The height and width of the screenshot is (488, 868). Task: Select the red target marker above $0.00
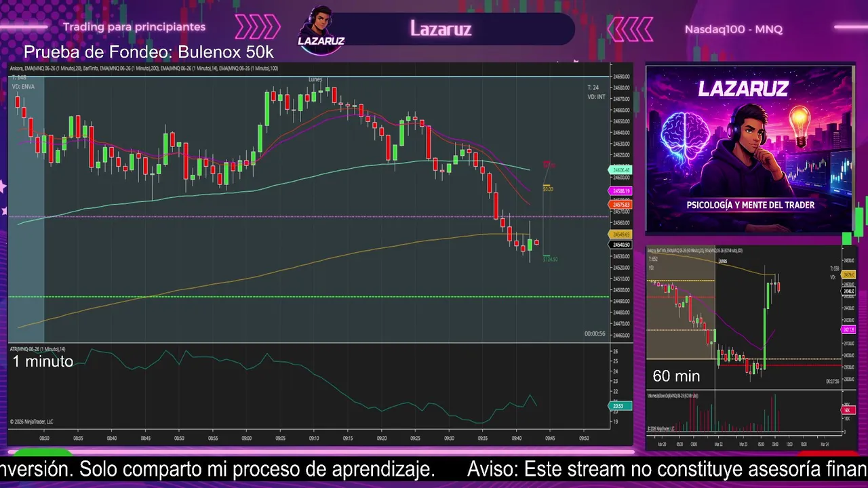coord(549,165)
